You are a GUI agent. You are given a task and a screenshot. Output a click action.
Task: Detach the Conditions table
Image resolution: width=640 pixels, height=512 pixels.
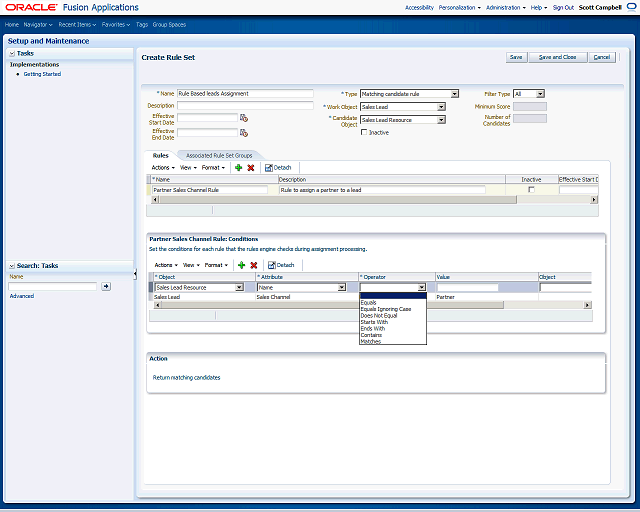(281, 265)
